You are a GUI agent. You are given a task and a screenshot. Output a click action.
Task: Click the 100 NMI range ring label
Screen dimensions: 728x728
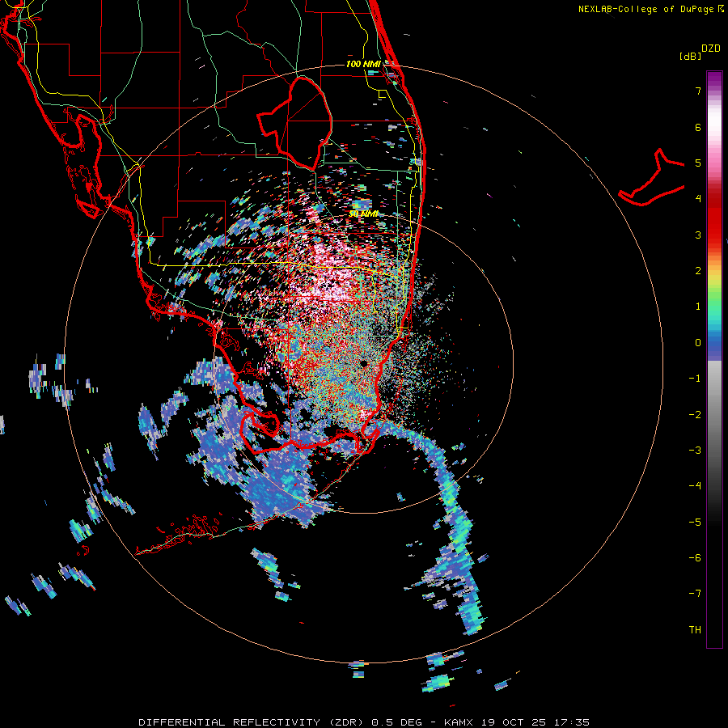tap(363, 64)
